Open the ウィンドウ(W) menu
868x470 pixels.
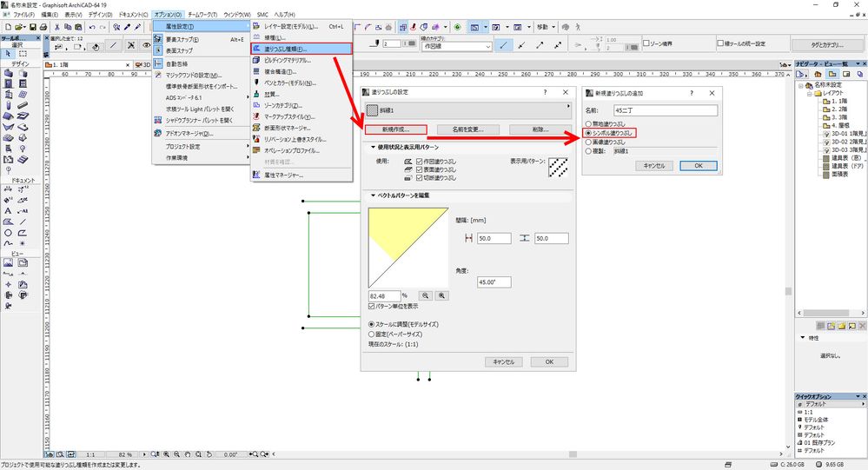coord(237,15)
